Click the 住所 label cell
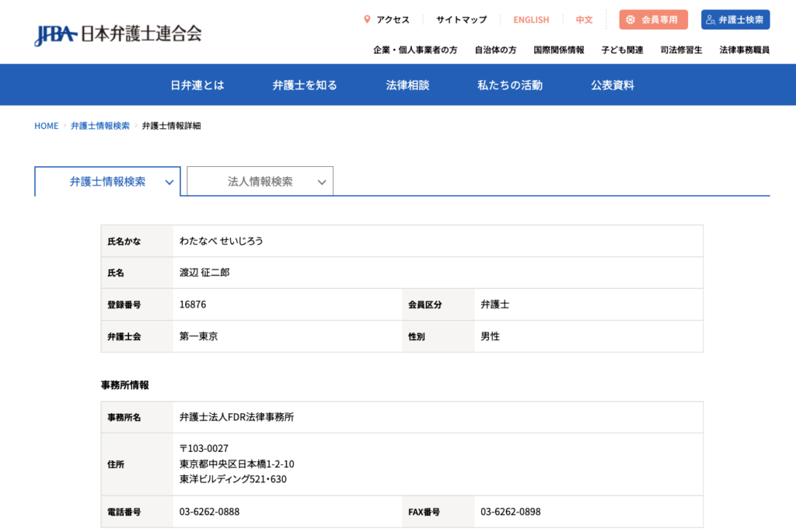 (137, 464)
